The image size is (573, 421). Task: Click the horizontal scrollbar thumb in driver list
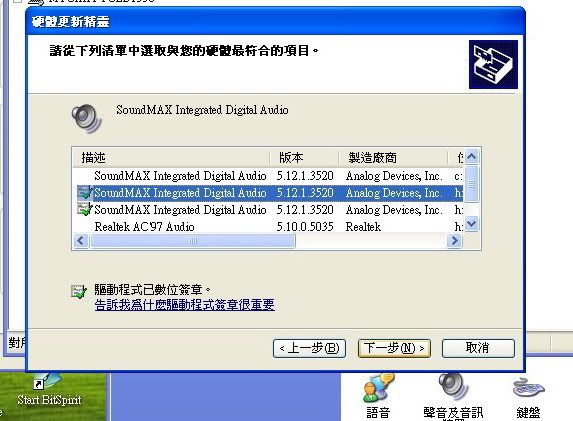[x=193, y=241]
